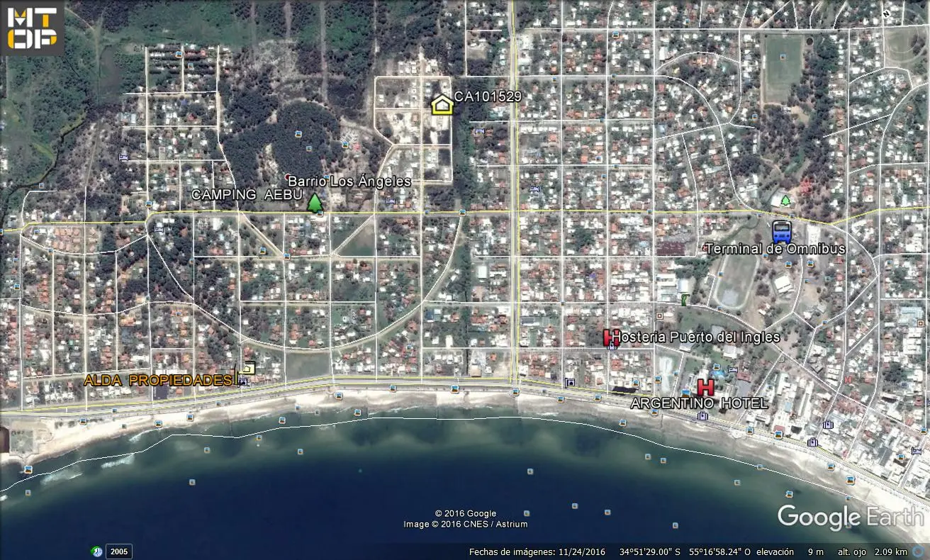Click the north compass indicator

pyautogui.click(x=886, y=13)
